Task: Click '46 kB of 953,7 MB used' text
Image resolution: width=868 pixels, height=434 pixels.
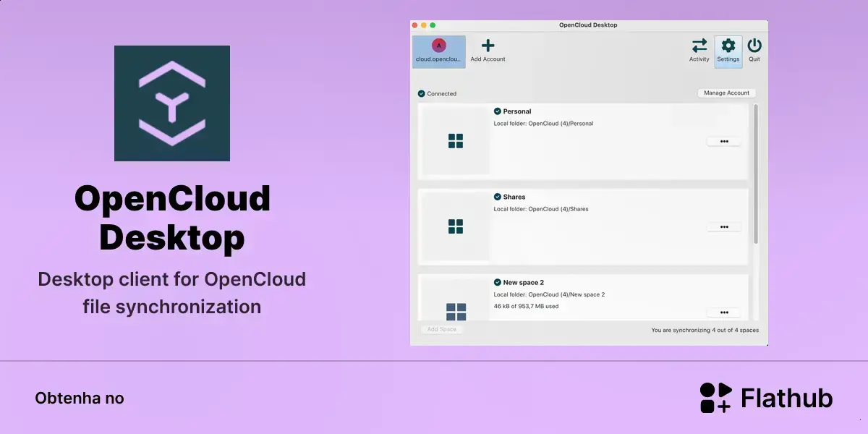Action: tap(526, 306)
